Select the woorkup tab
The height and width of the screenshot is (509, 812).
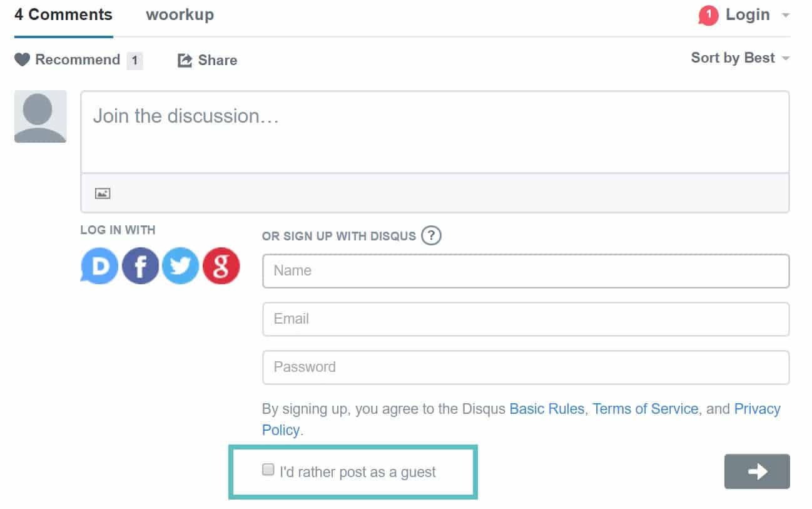[180, 14]
